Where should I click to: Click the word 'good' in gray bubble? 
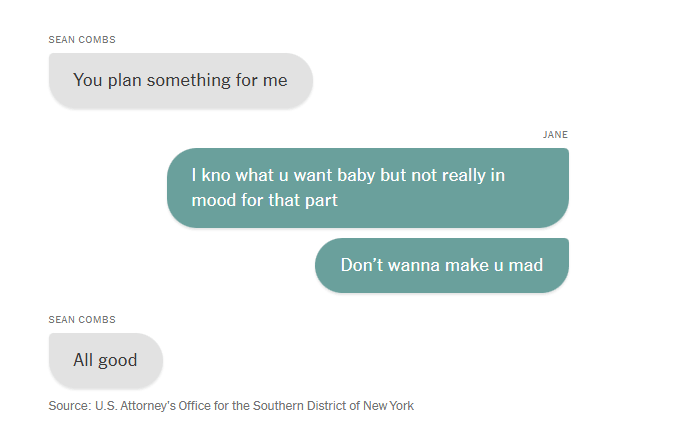pos(118,360)
